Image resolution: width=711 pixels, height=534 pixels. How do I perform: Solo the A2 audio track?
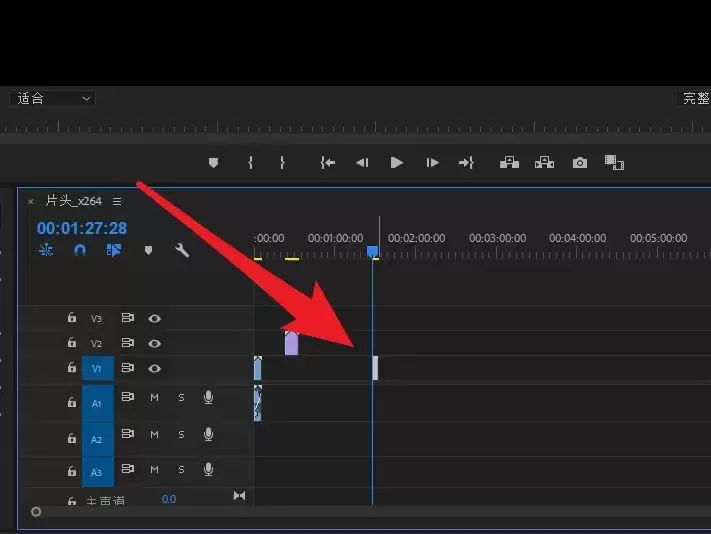coord(182,435)
